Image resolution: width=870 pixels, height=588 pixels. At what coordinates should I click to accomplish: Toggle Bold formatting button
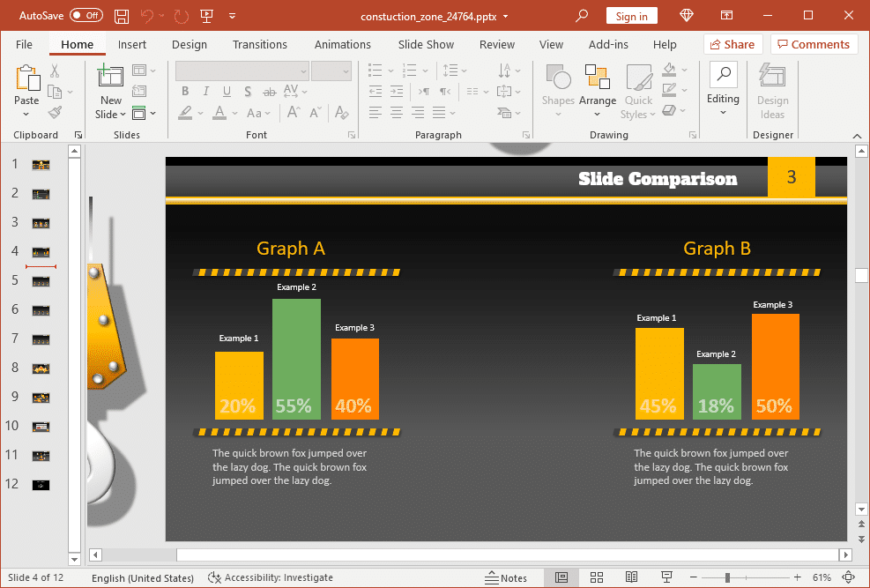pos(185,92)
